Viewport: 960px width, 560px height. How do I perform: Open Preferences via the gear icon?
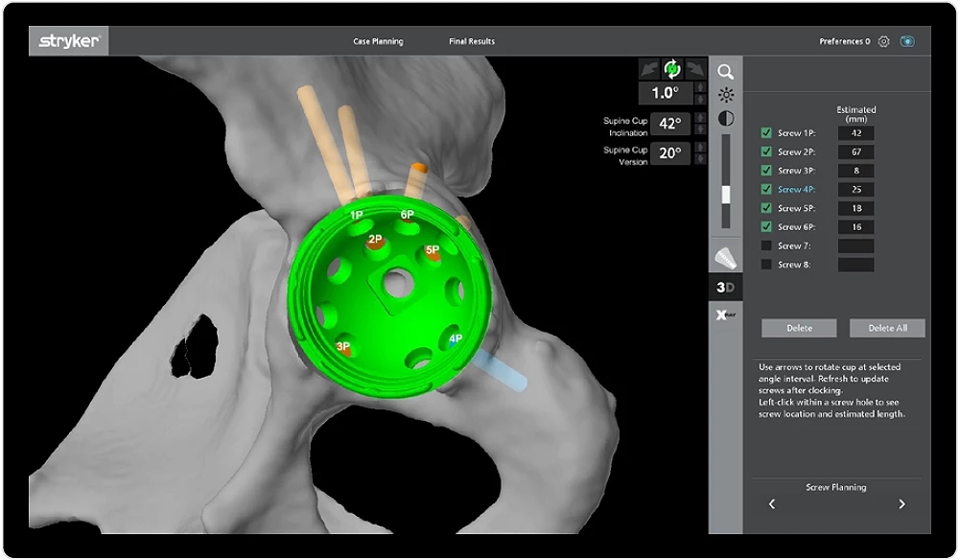884,41
